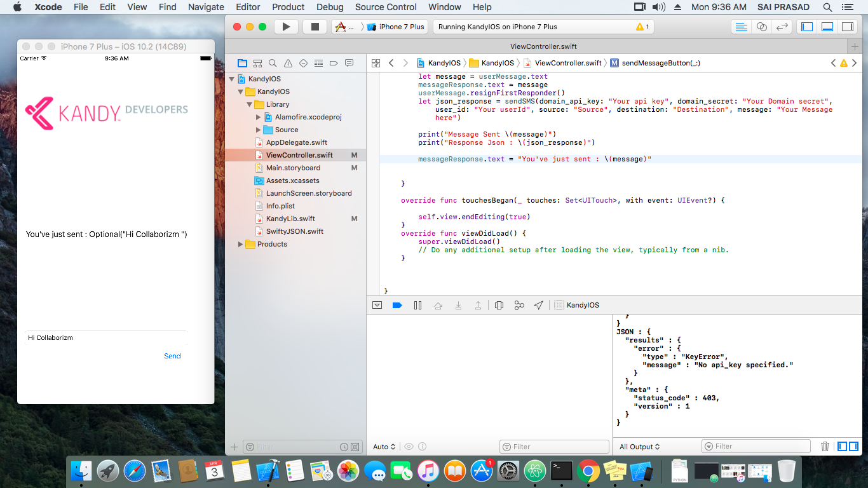Open related items grid menu in jump bar
This screenshot has height=488, width=868.
coord(376,63)
